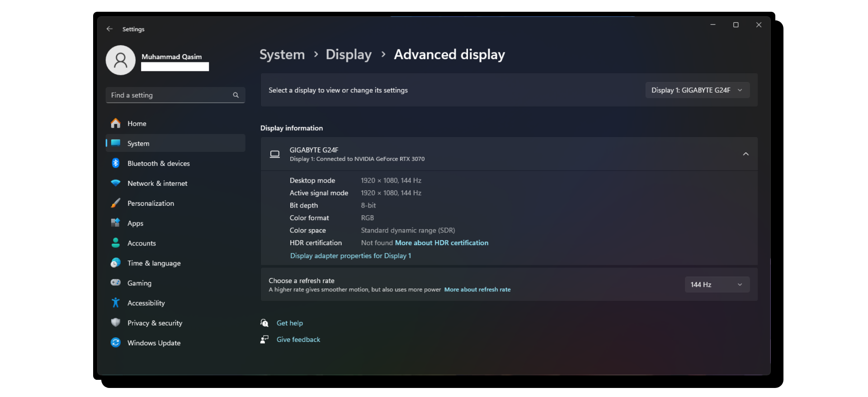This screenshot has width=868, height=397.
Task: Click the Privacy shield icon
Action: [x=116, y=322]
